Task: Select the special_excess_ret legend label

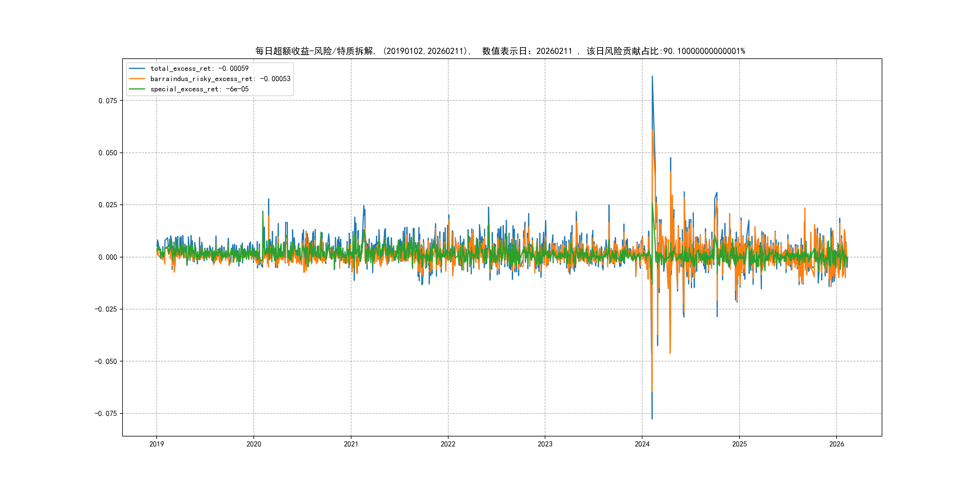Action: (x=199, y=89)
